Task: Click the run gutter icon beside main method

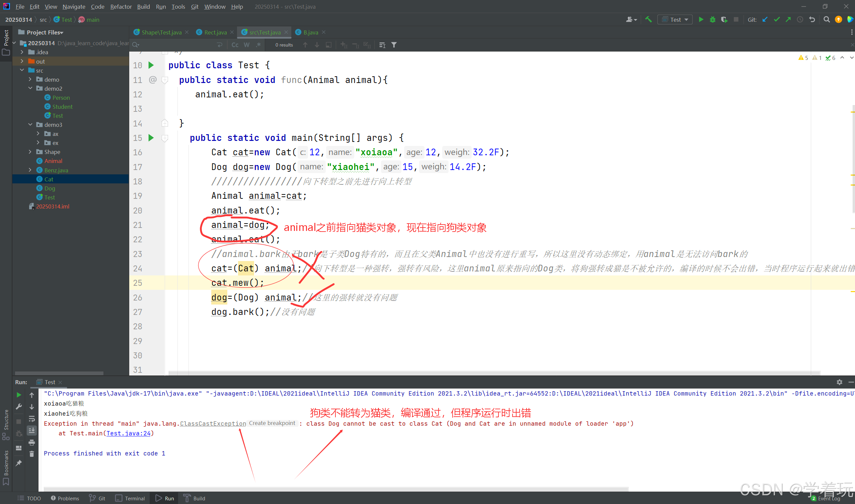Action: [x=151, y=138]
